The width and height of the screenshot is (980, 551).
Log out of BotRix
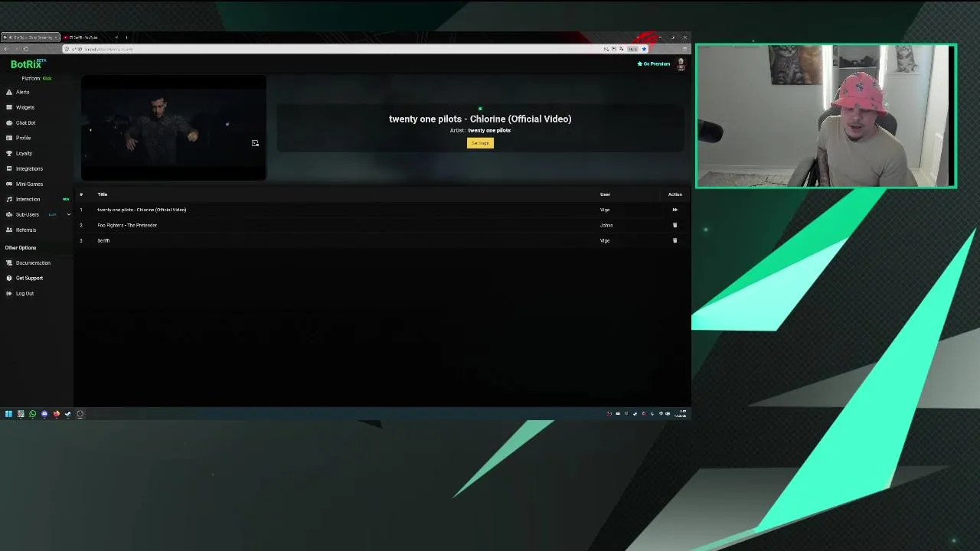(x=24, y=293)
